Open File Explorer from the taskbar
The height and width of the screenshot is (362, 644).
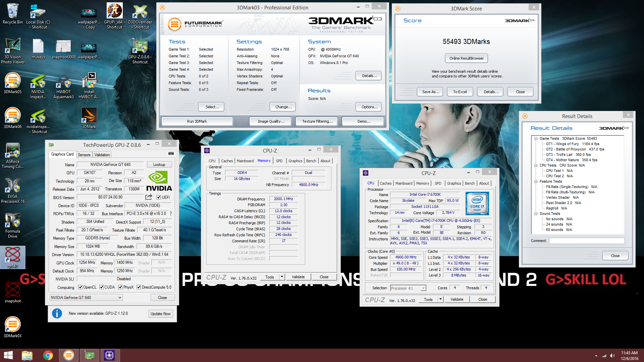[27, 355]
